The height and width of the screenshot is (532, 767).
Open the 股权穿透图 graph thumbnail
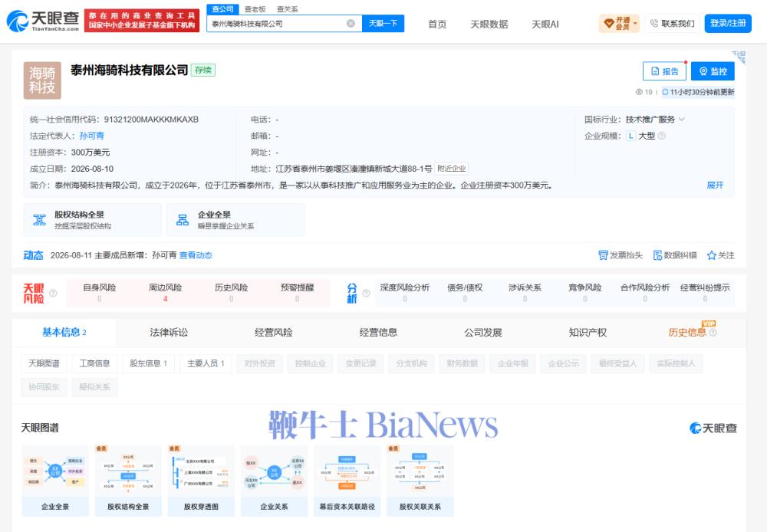pos(201,481)
